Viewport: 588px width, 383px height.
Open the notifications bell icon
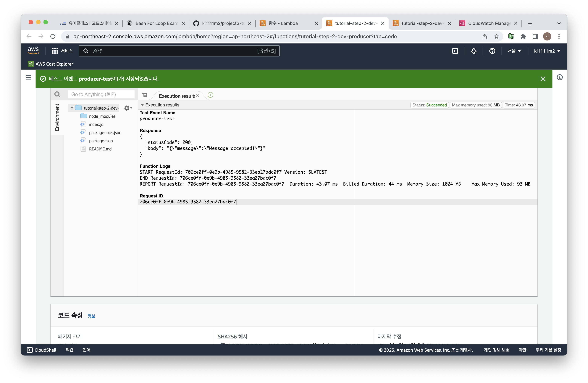pos(473,51)
